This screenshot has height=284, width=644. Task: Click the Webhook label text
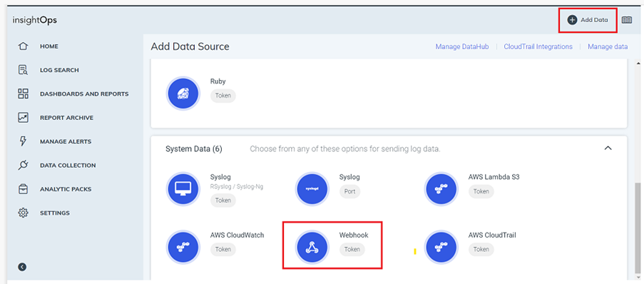click(354, 235)
